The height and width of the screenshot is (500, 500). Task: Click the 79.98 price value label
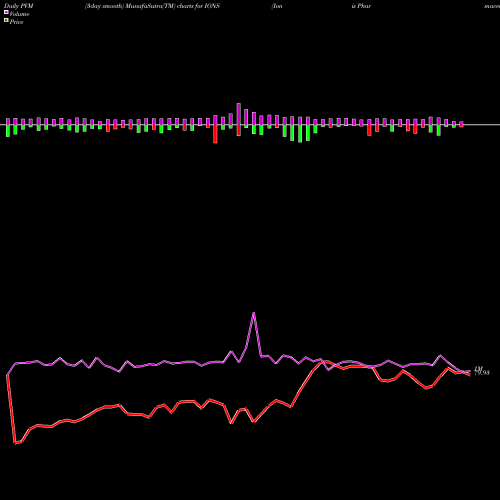(482, 373)
